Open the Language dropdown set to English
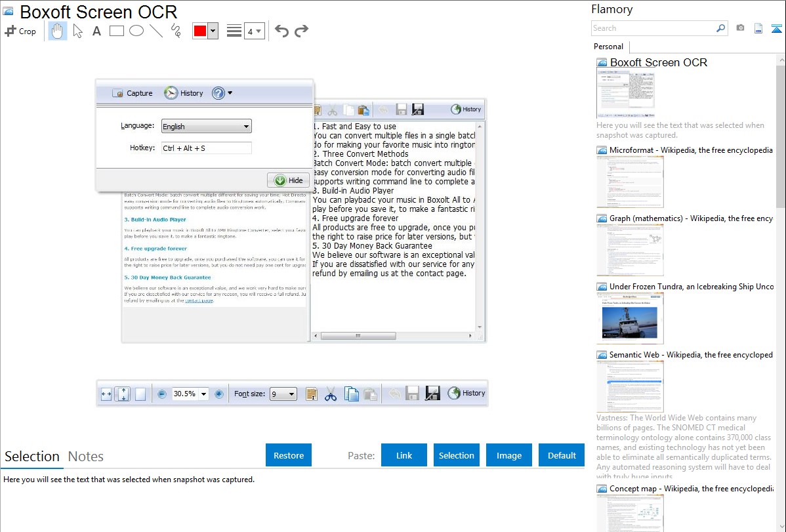Image resolution: width=786 pixels, height=532 pixels. pos(206,127)
